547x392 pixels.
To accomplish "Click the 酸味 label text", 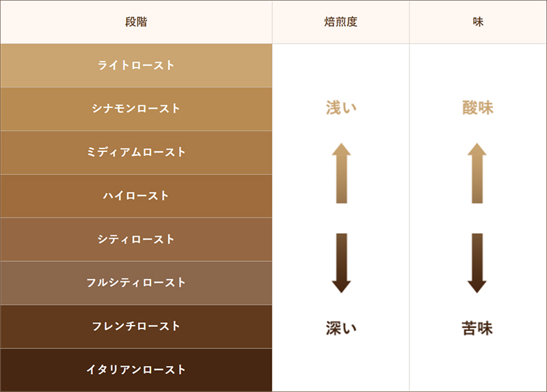I will point(477,107).
